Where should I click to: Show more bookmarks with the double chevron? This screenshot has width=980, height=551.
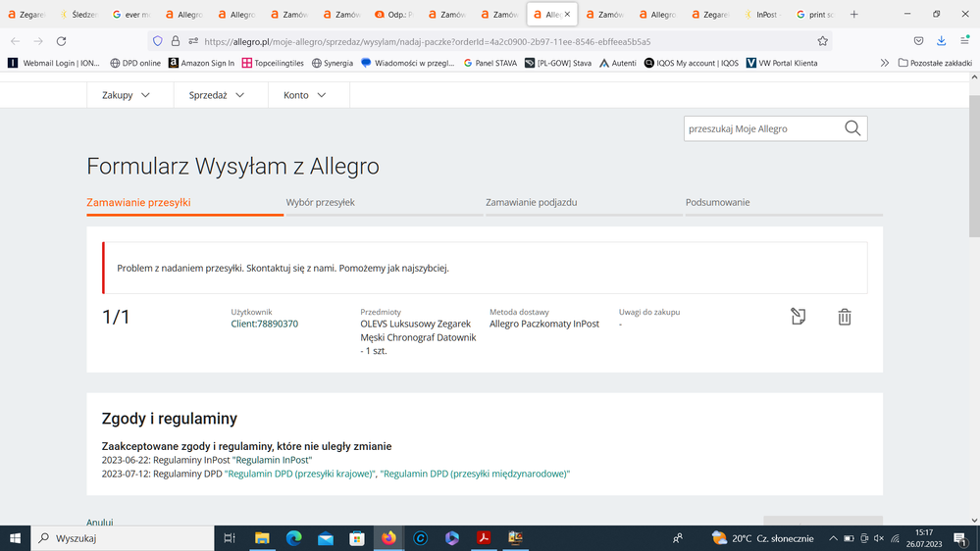pos(885,63)
